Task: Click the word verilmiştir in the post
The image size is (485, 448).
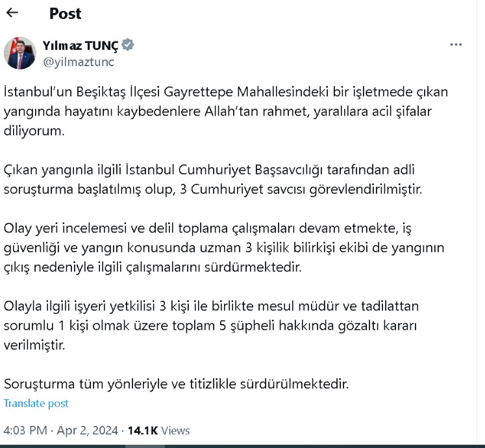Action: (x=34, y=345)
